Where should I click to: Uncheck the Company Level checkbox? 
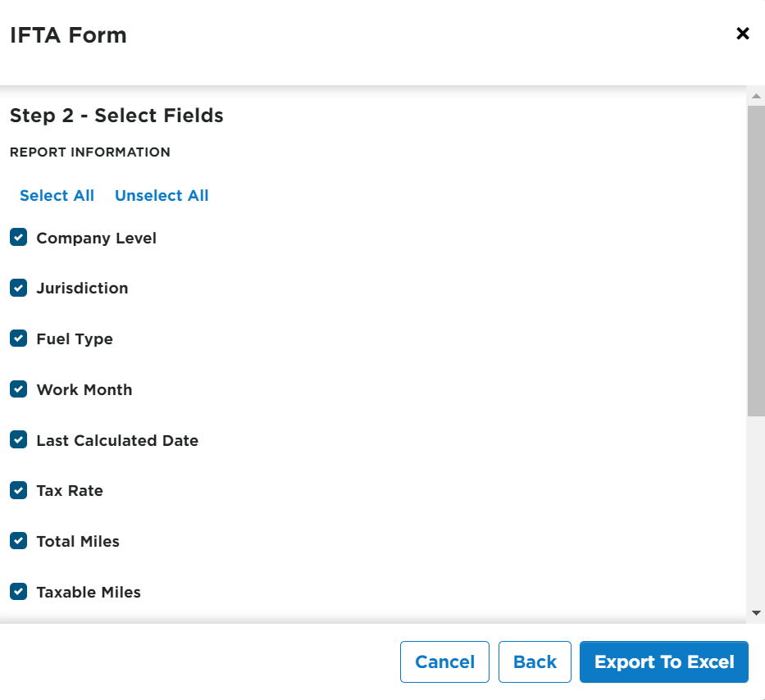click(x=19, y=238)
